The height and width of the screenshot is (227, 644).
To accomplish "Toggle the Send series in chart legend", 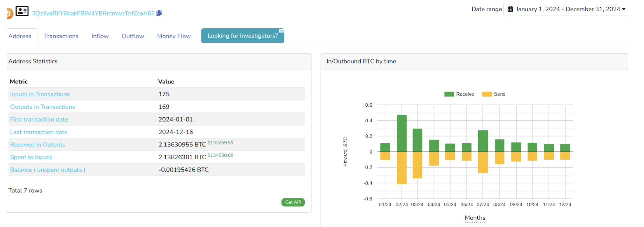I will 494,94.
